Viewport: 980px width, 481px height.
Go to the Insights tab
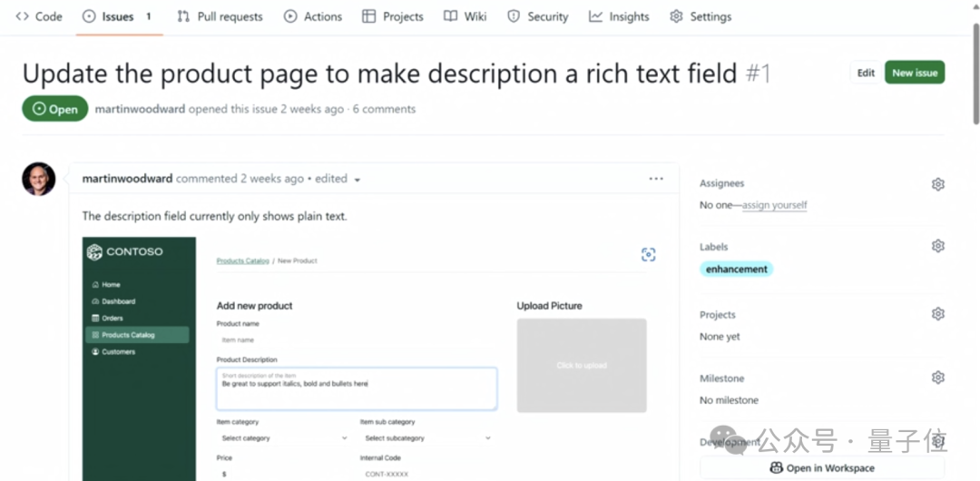(x=619, y=16)
